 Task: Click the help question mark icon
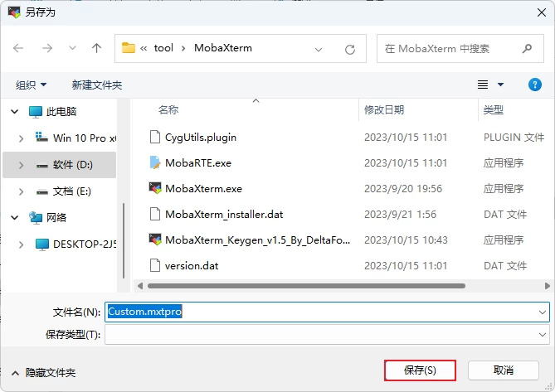[x=535, y=85]
